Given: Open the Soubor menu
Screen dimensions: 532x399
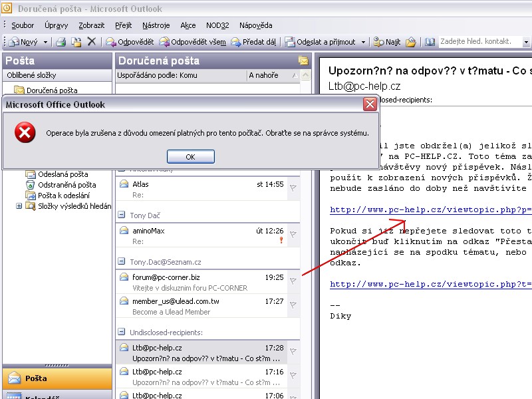Looking at the screenshot, I should pyautogui.click(x=23, y=25).
